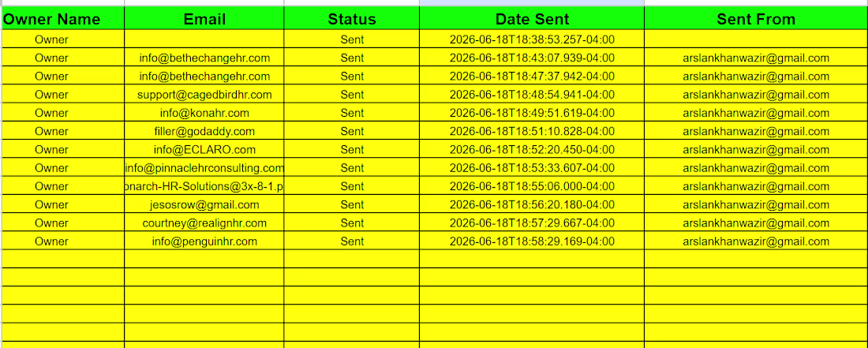Select the info@ECLARO.com cell
The image size is (868, 348).
[204, 149]
